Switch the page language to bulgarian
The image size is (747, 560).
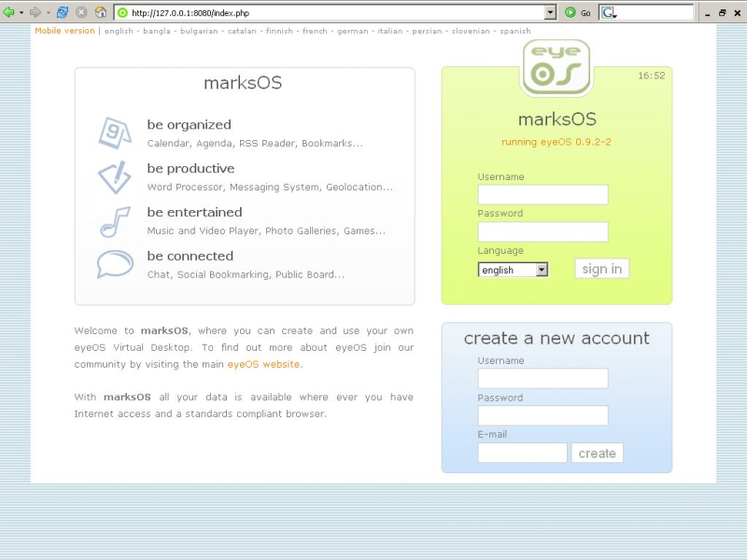point(199,31)
